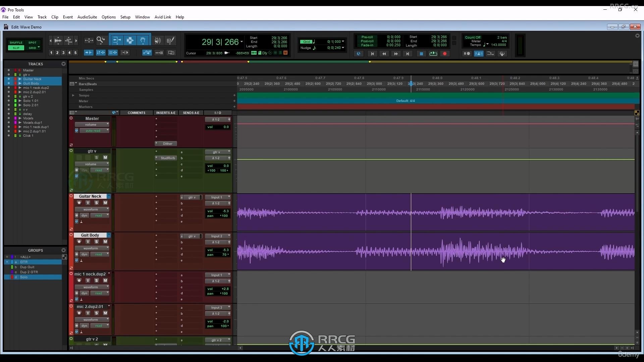The width and height of the screenshot is (644, 362).
Task: Expand the Tempo ruler row
Action: tap(73, 95)
